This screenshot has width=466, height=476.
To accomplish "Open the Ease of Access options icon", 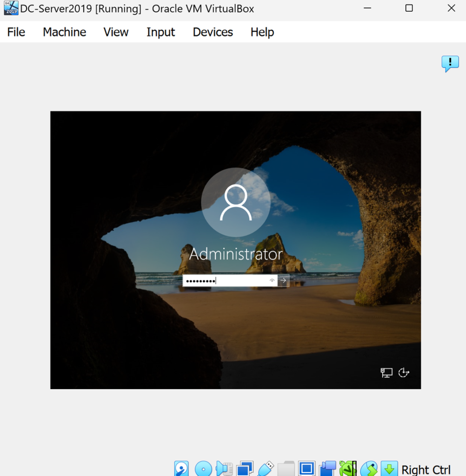I will point(404,372).
